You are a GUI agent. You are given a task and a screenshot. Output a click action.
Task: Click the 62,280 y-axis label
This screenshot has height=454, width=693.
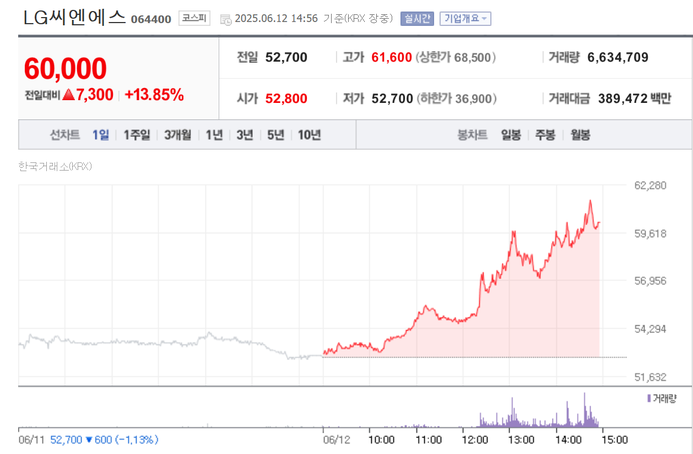pos(650,185)
